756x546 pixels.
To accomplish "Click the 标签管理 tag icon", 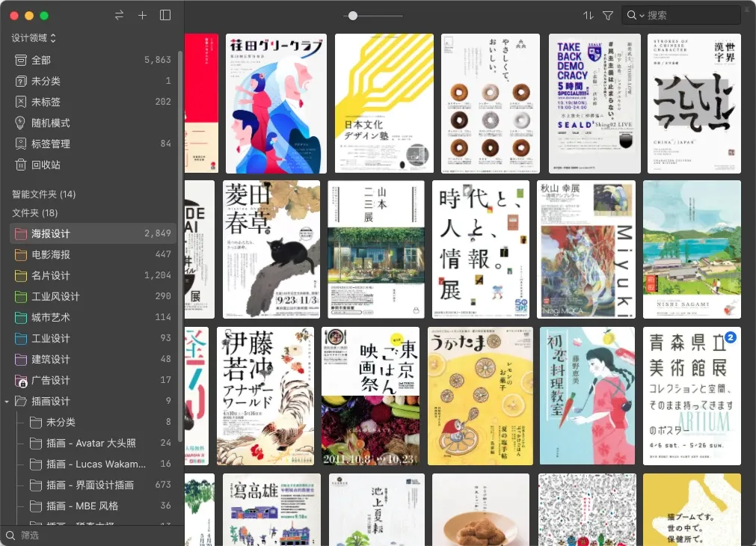I will [x=21, y=144].
